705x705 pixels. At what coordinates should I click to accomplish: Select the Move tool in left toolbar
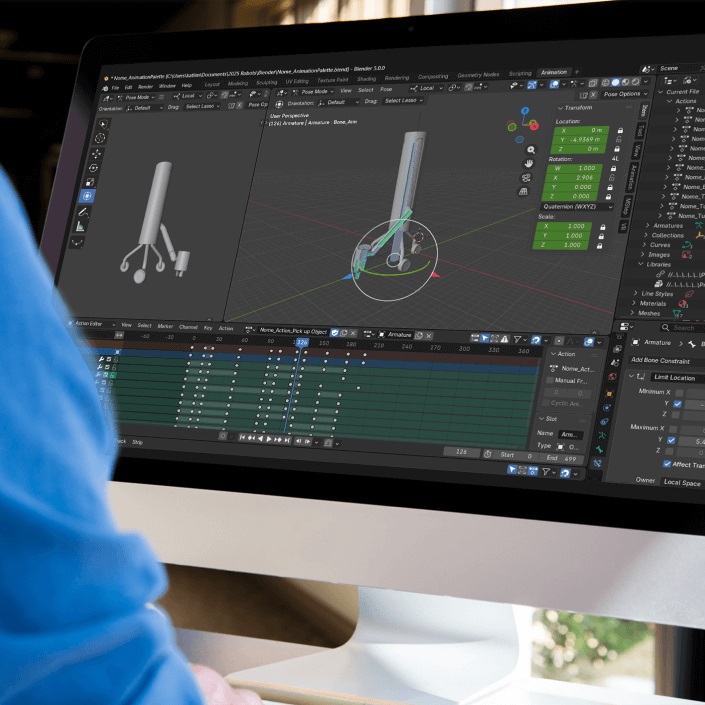click(x=97, y=154)
